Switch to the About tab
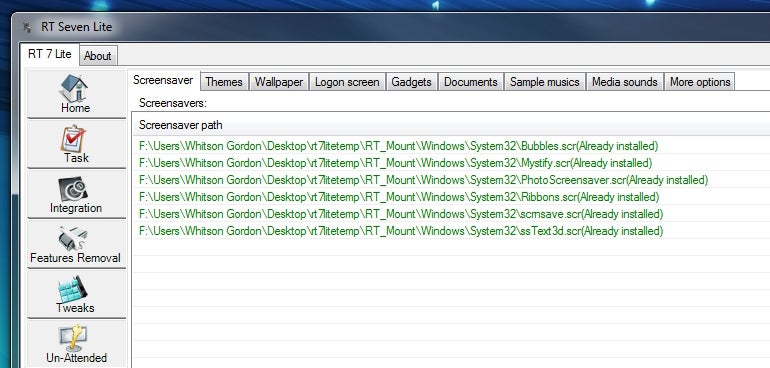The image size is (770, 368). click(98, 56)
